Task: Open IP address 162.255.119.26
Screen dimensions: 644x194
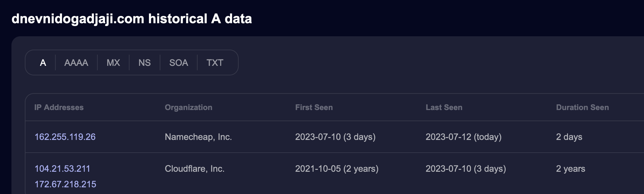Action: tap(65, 137)
